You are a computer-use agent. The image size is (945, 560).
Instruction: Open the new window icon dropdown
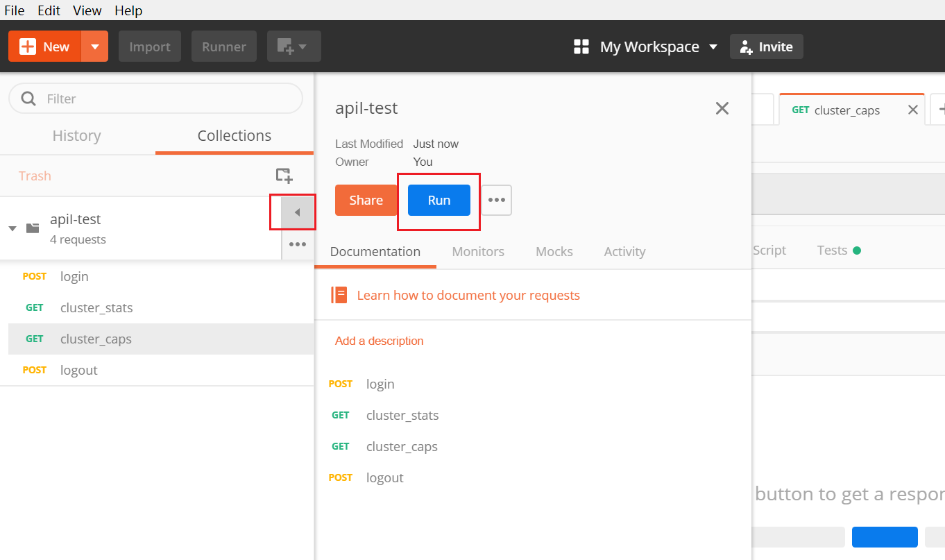click(x=294, y=46)
